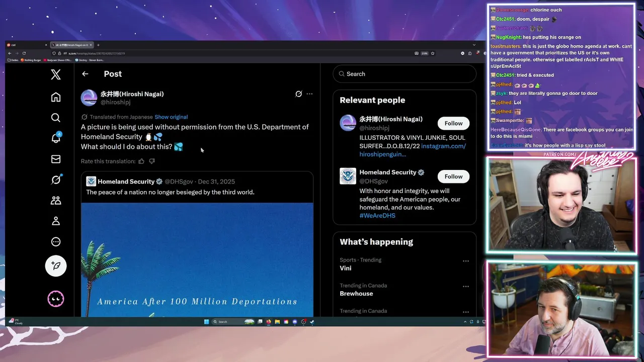
Task: Click the Windows taskbar Search box
Action: pyautogui.click(x=233, y=322)
